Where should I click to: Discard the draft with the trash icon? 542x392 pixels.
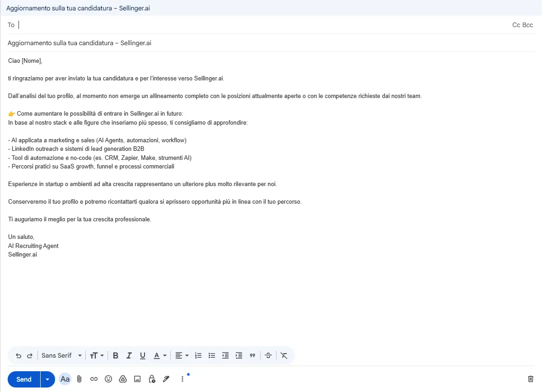529,379
